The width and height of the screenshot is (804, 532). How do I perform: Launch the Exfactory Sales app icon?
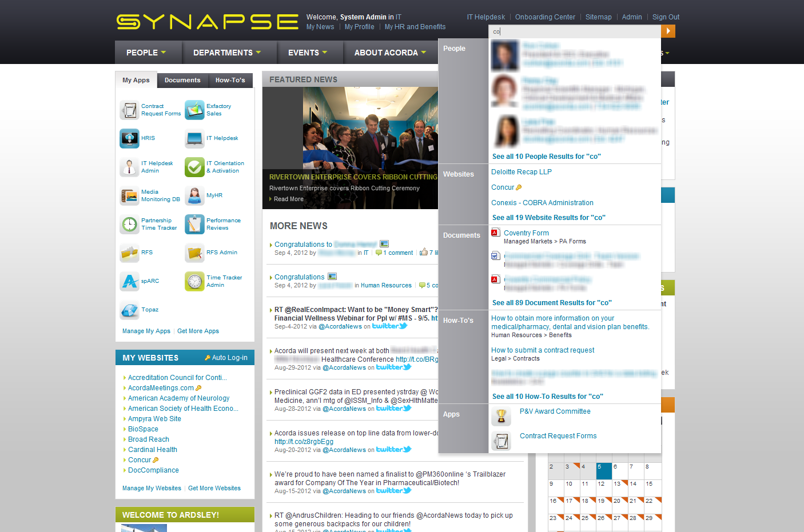pos(194,110)
